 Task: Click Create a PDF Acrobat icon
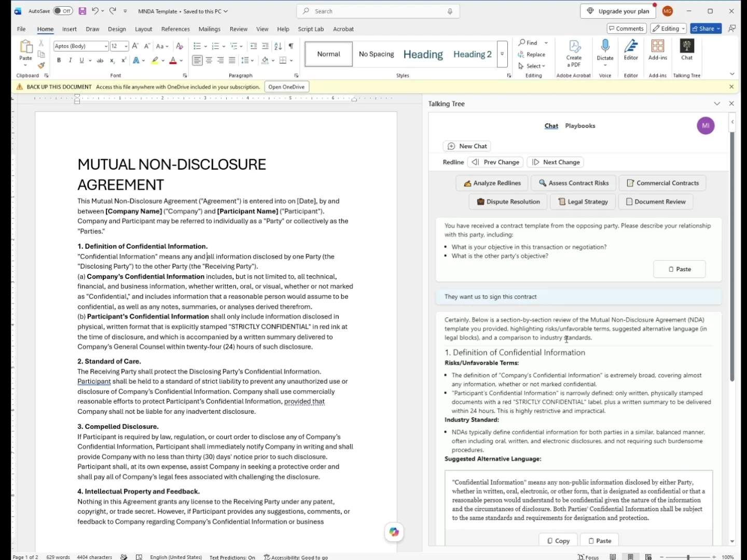574,53
